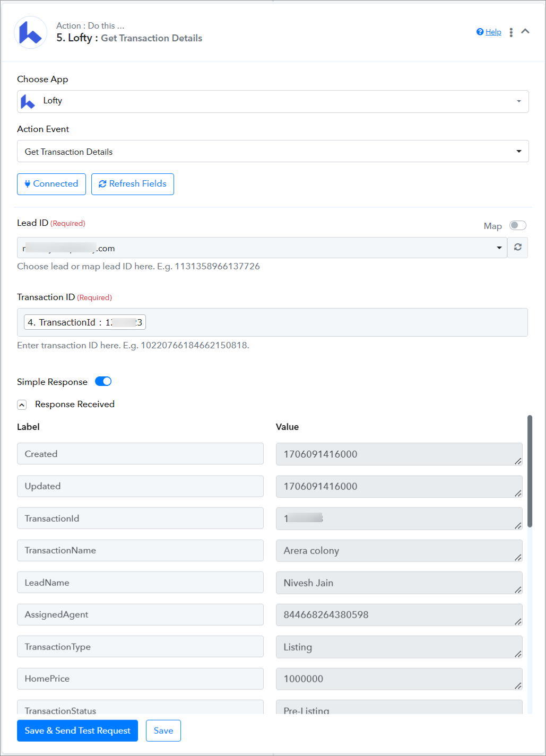
Task: Click the Pre-Listing value field
Action: (399, 707)
